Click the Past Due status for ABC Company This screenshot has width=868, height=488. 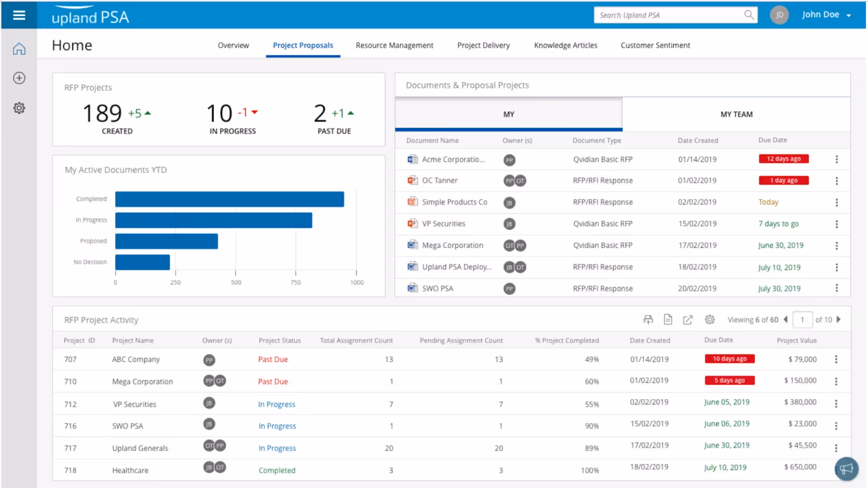click(x=273, y=359)
